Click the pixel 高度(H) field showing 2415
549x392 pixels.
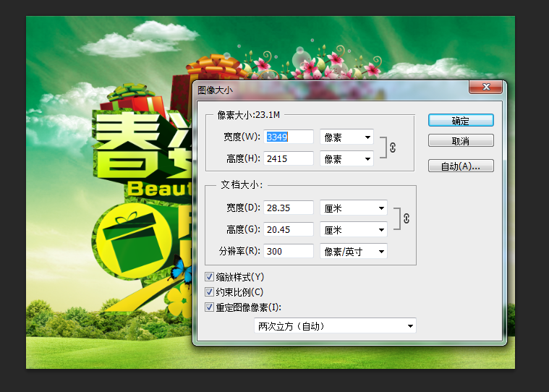(x=289, y=158)
